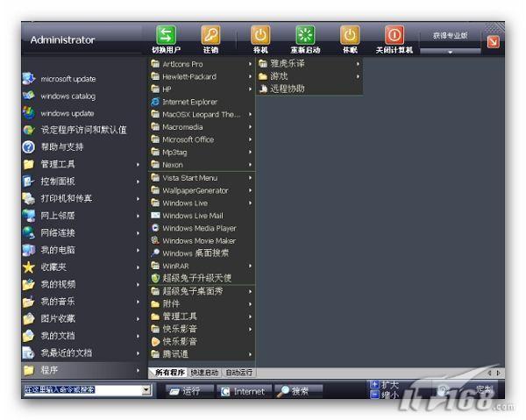Click the 待机 standby power icon

pos(260,35)
